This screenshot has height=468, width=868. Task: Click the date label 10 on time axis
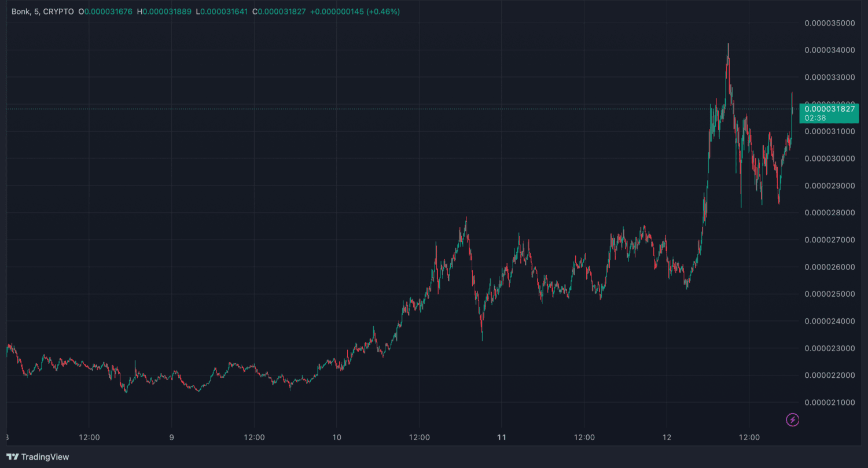click(337, 437)
